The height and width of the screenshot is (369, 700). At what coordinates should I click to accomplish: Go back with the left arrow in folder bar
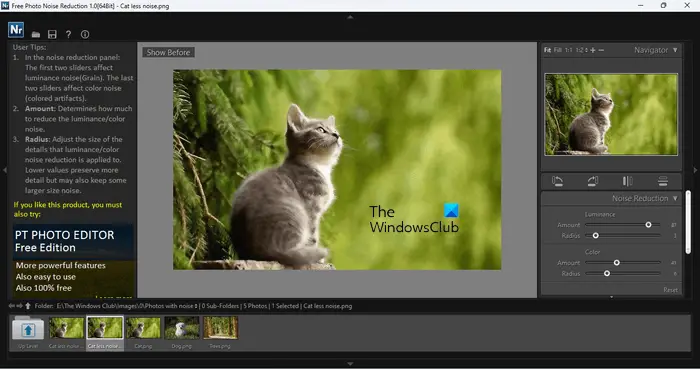click(x=12, y=306)
